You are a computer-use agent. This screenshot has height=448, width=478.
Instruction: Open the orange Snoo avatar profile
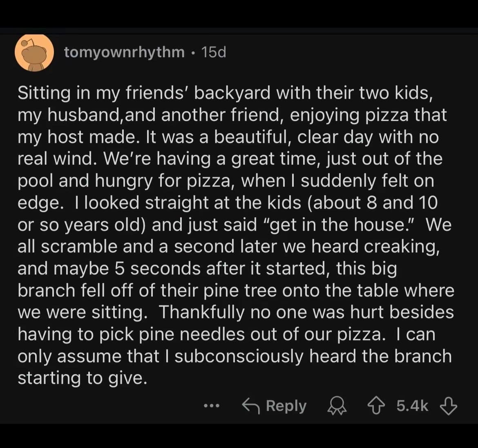click(35, 52)
